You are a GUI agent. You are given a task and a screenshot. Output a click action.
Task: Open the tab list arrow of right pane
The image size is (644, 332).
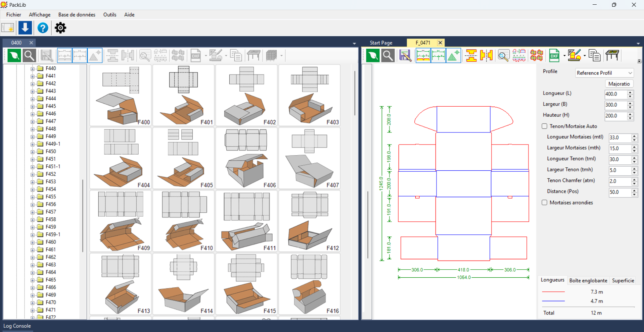[x=638, y=43]
